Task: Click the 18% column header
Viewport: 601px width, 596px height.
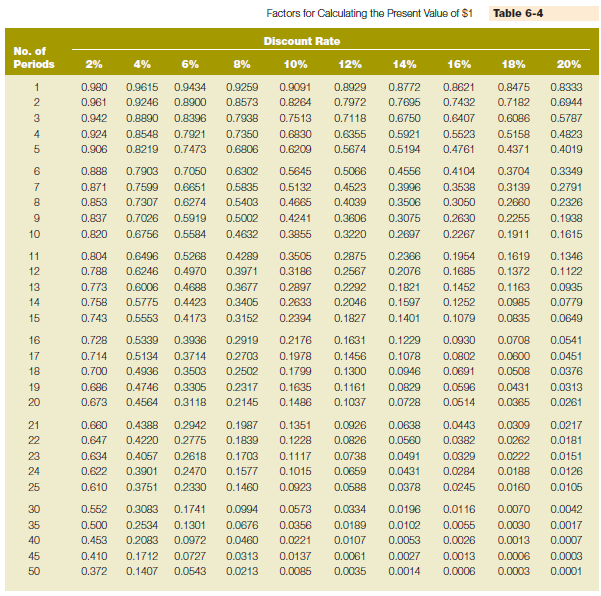Action: point(514,64)
